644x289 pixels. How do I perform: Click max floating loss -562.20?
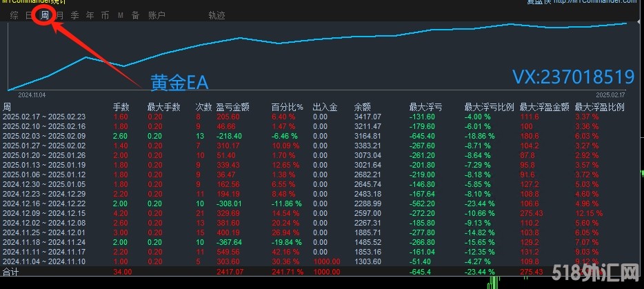(x=423, y=203)
